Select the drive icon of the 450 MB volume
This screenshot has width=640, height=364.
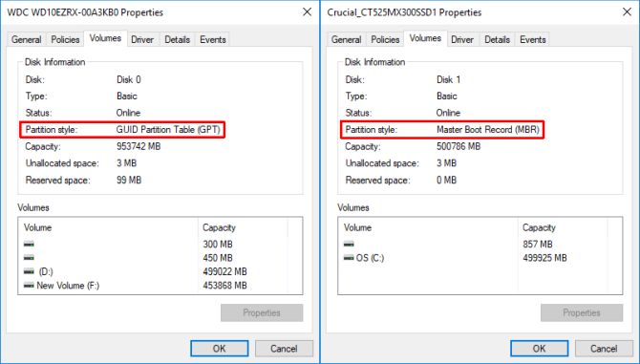coord(29,258)
